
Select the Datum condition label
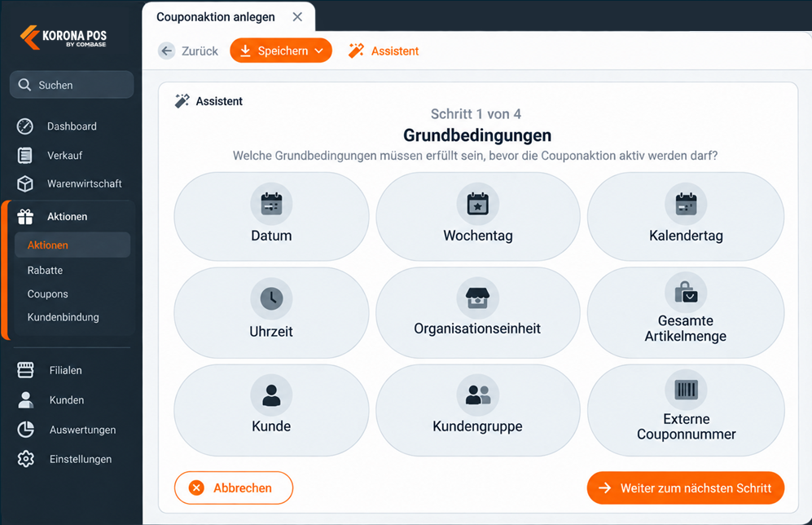point(271,236)
